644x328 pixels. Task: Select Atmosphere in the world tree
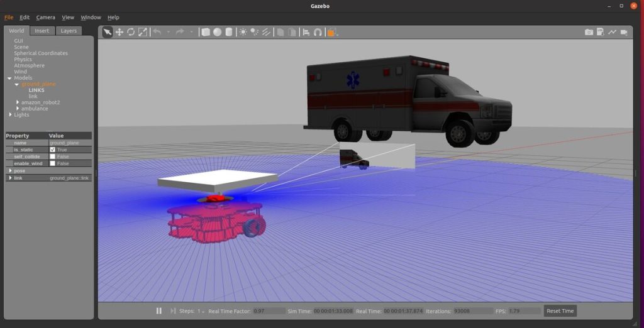click(x=29, y=66)
